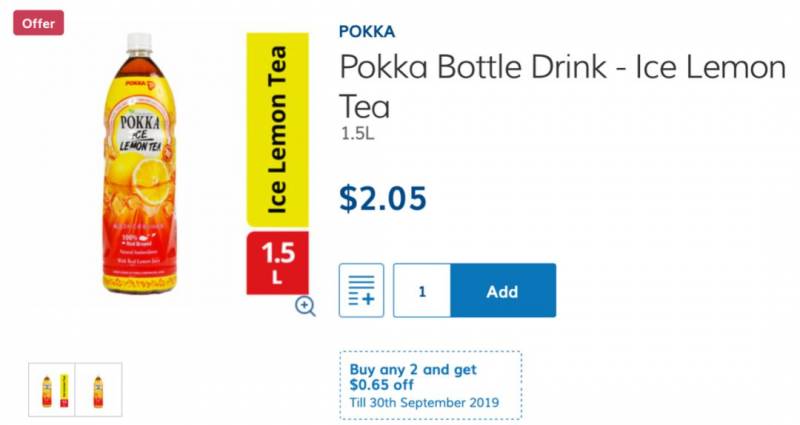This screenshot has height=425, width=800.
Task: Click the $2.05 price
Action: tap(383, 199)
